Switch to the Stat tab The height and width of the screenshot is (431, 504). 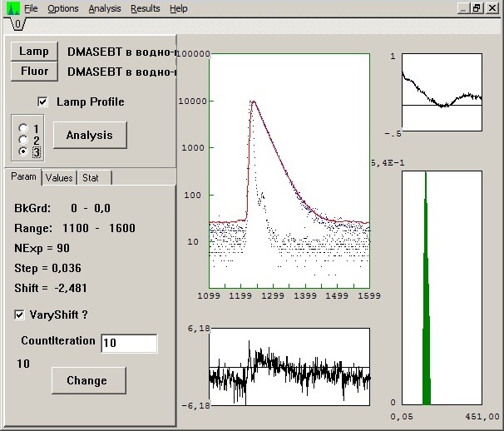(95, 178)
